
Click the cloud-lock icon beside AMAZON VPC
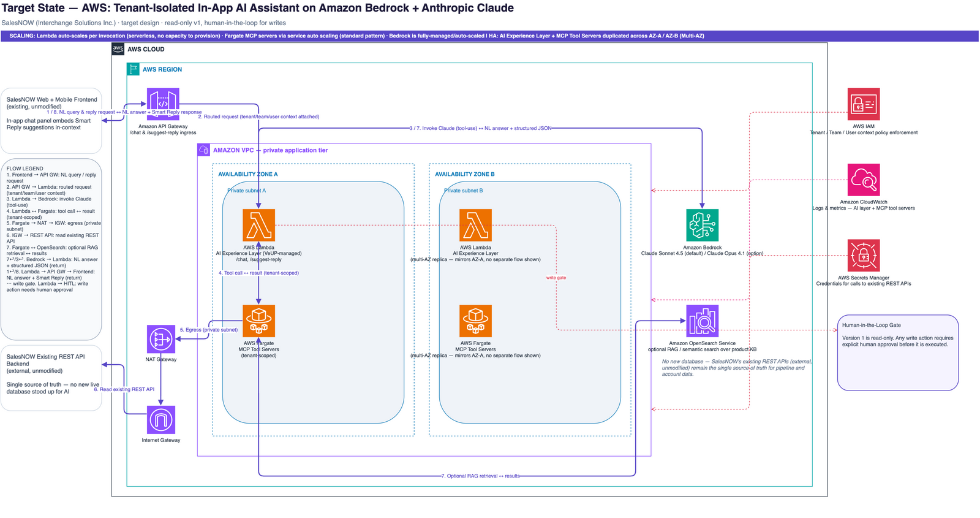[x=204, y=150]
